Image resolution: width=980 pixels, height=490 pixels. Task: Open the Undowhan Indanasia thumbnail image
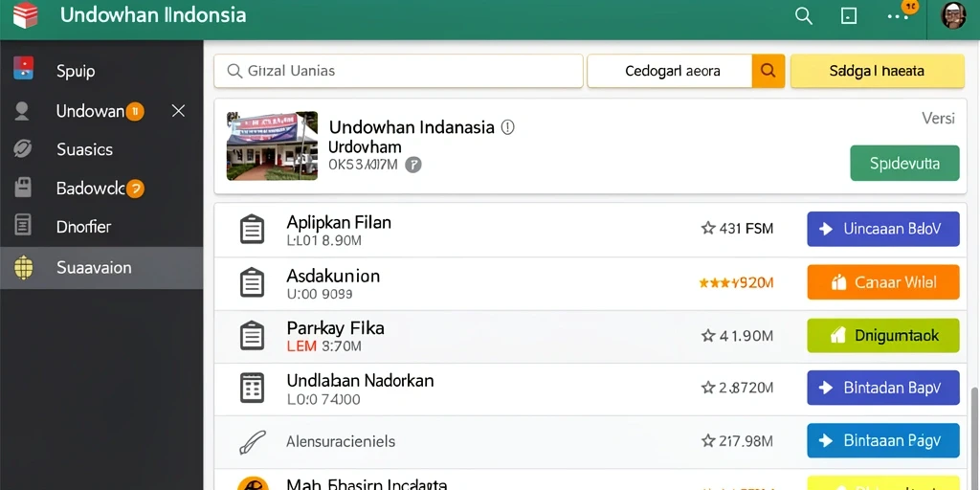272,145
